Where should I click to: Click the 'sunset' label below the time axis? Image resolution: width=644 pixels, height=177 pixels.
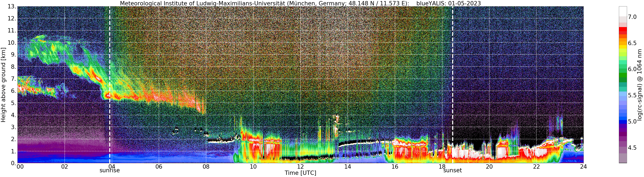tap(453, 171)
